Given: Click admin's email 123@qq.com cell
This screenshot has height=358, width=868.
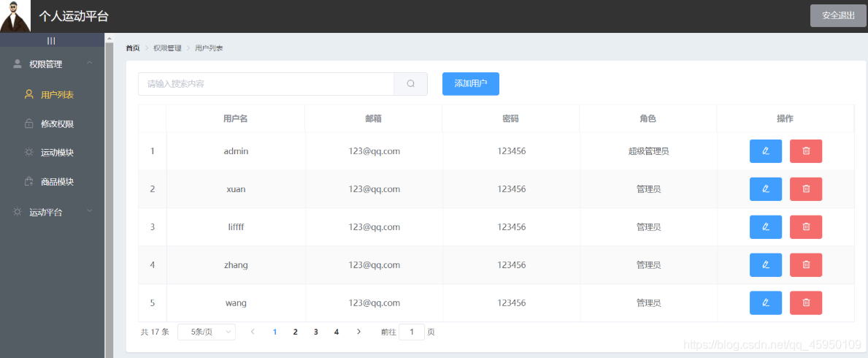Looking at the screenshot, I should 375,151.
